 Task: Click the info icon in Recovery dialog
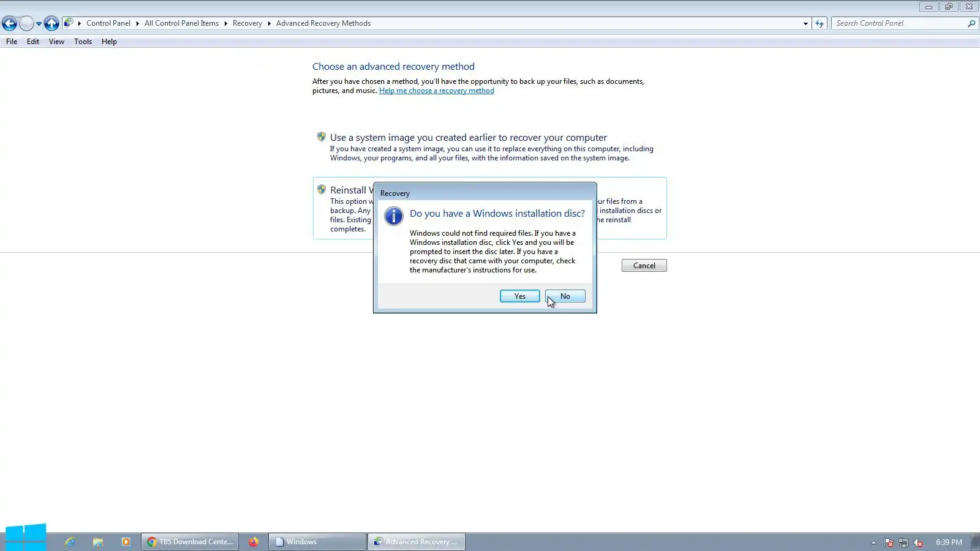393,216
